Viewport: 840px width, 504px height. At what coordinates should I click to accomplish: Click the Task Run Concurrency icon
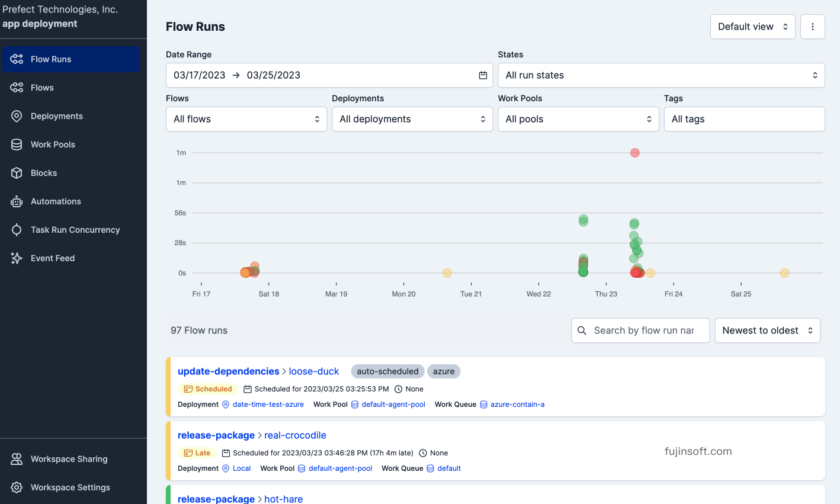pyautogui.click(x=17, y=230)
